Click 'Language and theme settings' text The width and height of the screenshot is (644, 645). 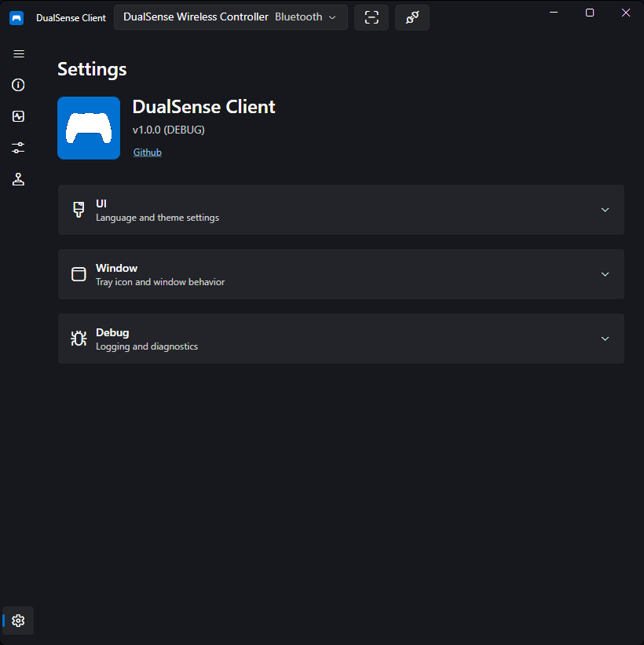(x=158, y=218)
